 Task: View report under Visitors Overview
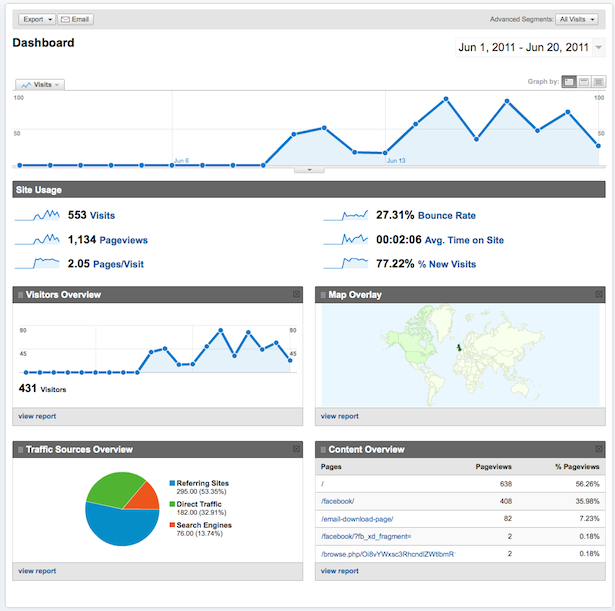coord(37,416)
